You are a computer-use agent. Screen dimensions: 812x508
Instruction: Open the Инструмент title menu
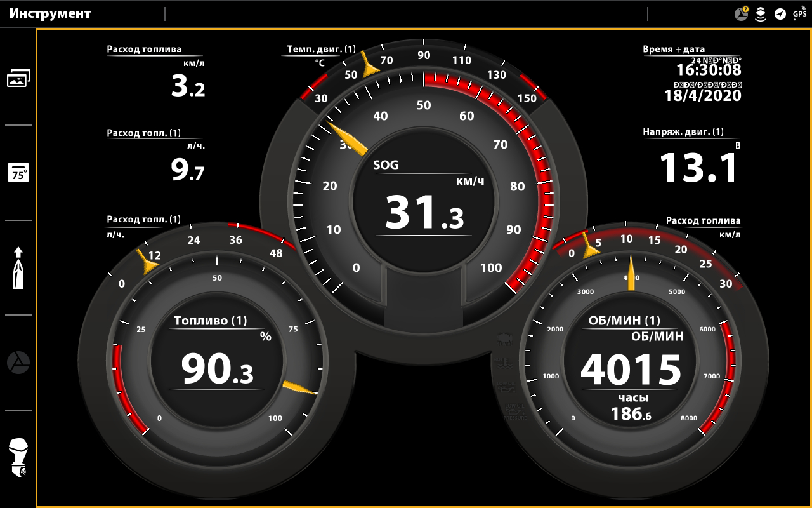coord(50,13)
